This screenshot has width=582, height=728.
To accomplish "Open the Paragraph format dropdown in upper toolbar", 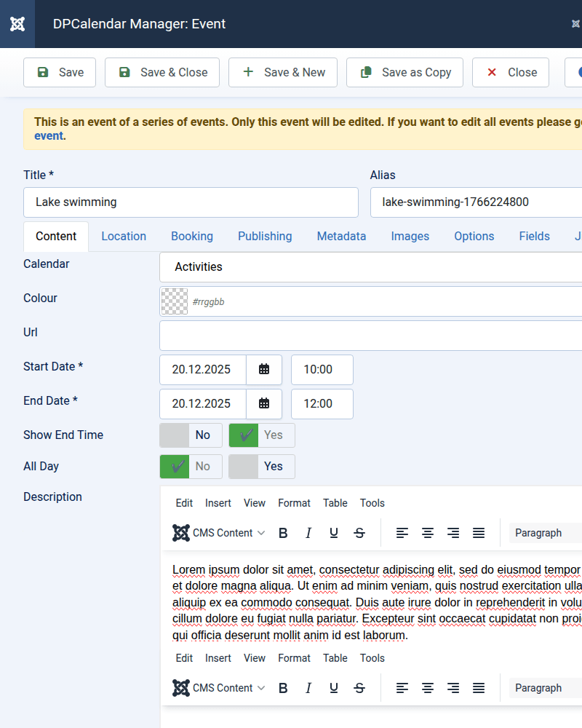I will 544,533.
